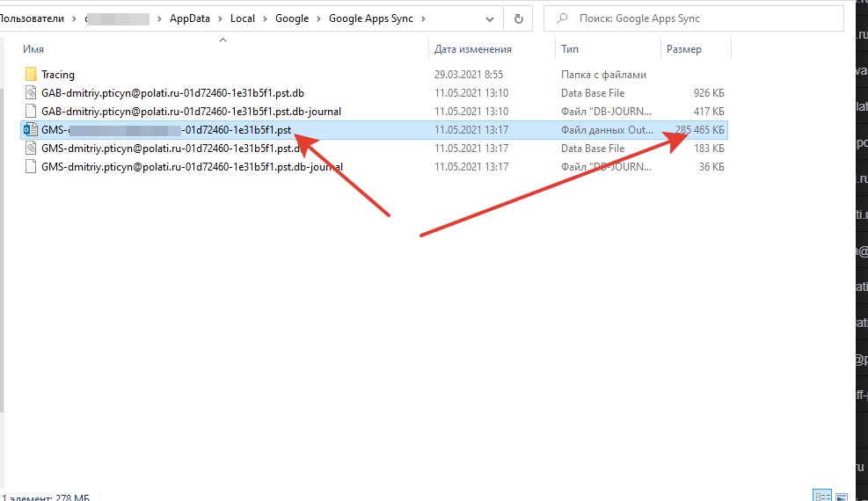868x501 pixels.
Task: Switch to details view layout
Action: click(x=822, y=496)
